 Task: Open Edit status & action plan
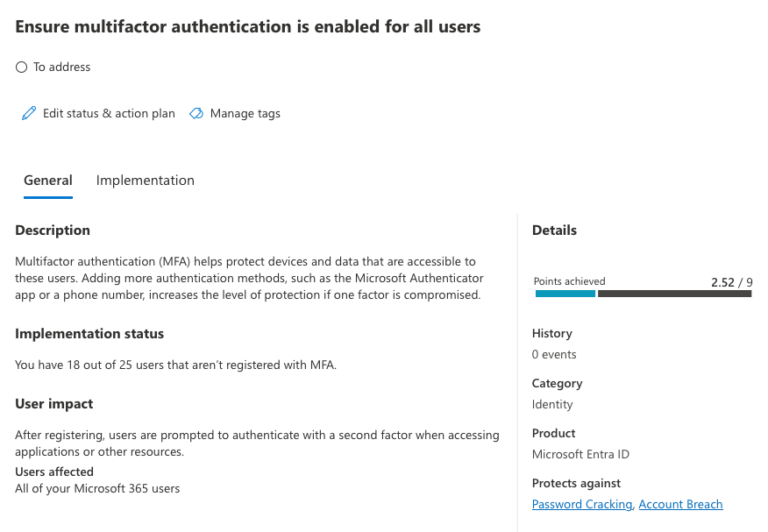(98, 114)
